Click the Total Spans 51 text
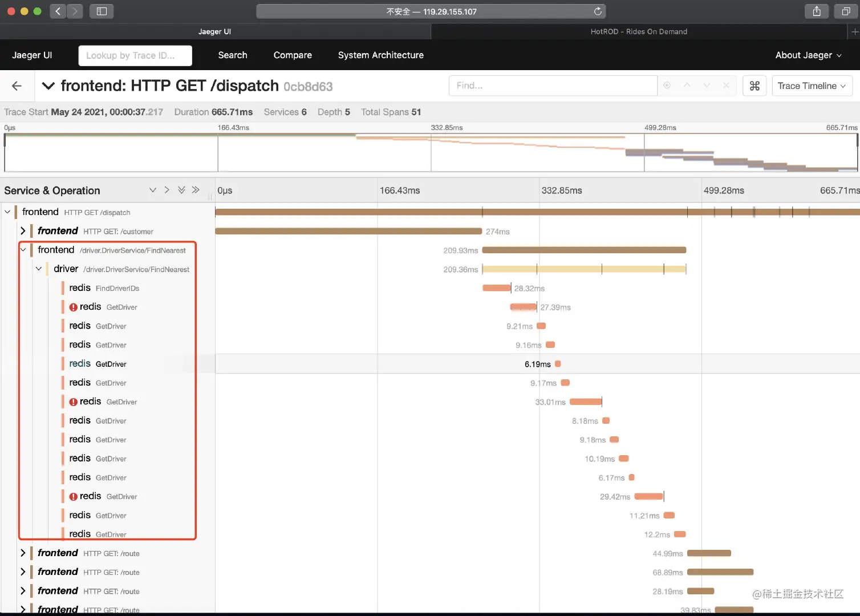This screenshot has width=860, height=616. pos(391,112)
